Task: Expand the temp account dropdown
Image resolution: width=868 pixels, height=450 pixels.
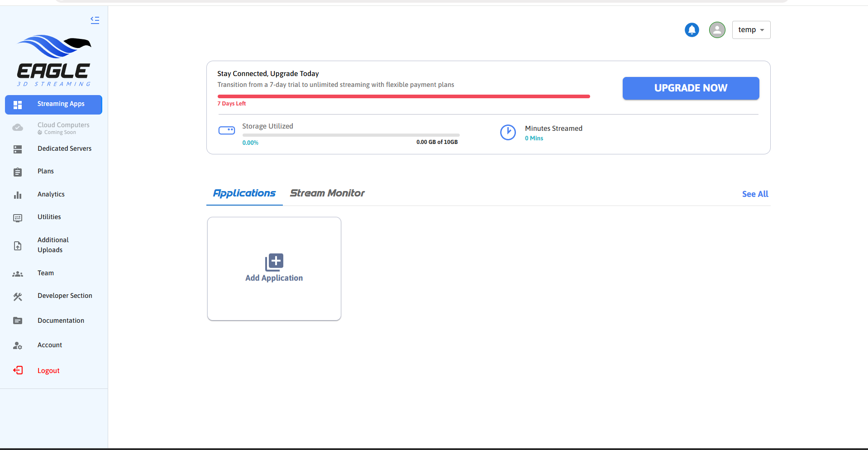Action: click(x=751, y=30)
